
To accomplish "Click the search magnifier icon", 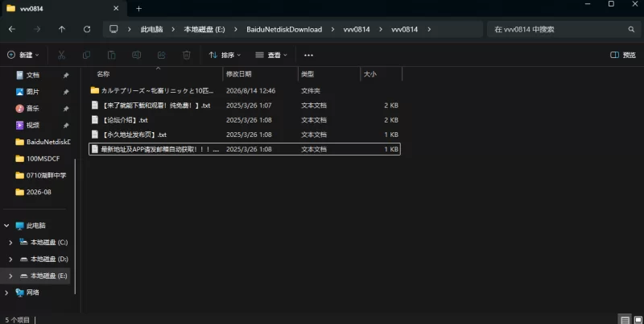I will click(x=631, y=29).
